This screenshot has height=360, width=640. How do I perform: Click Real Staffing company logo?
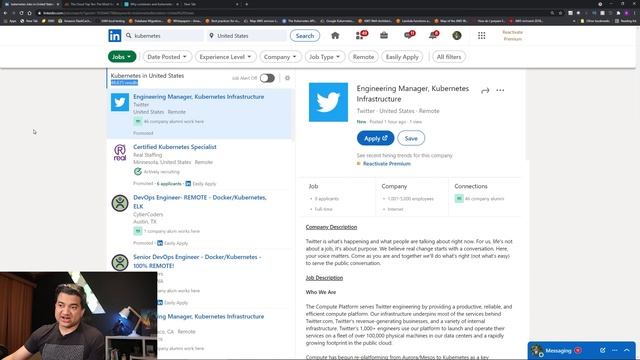pos(120,152)
